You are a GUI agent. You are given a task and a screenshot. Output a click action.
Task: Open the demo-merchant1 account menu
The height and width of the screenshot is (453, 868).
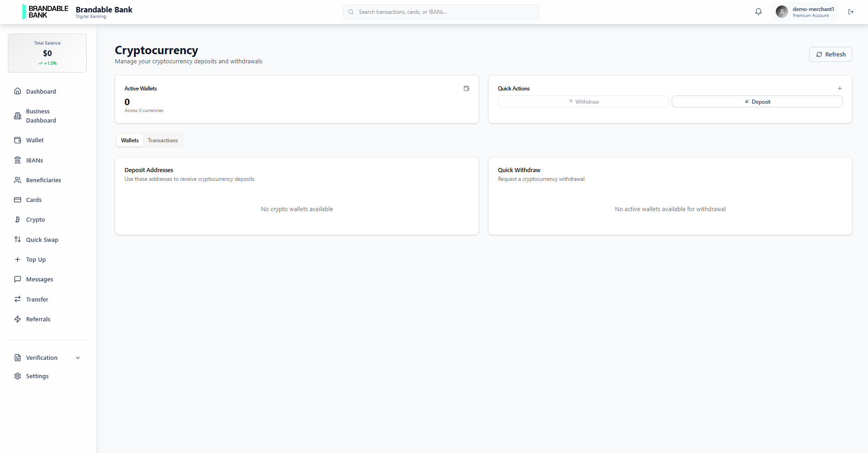tap(805, 11)
